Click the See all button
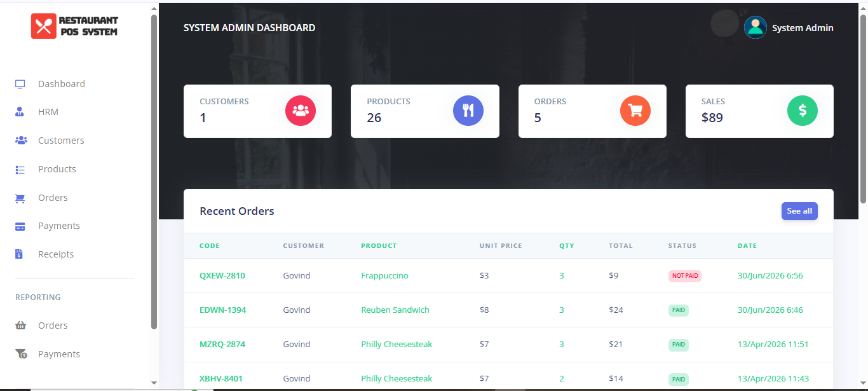This screenshot has height=391, width=868. (799, 211)
